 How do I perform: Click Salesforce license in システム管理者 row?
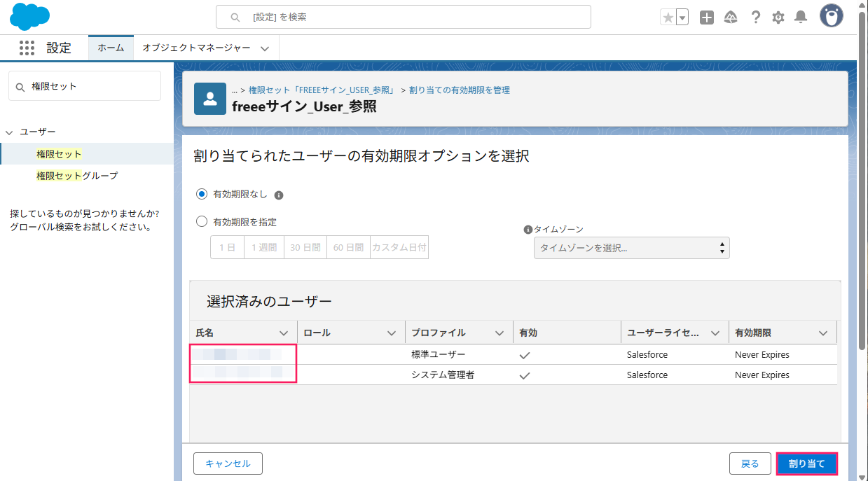coord(647,375)
